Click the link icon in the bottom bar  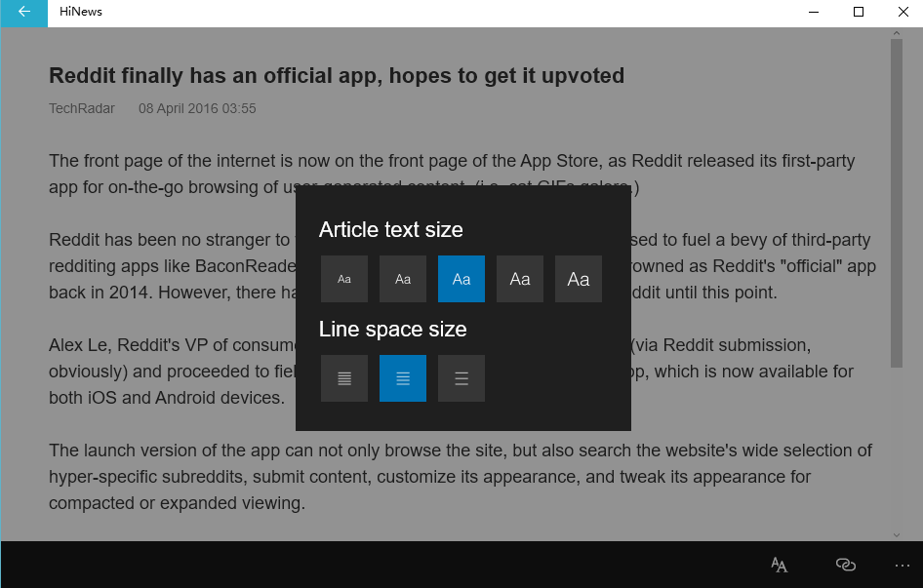click(x=845, y=565)
